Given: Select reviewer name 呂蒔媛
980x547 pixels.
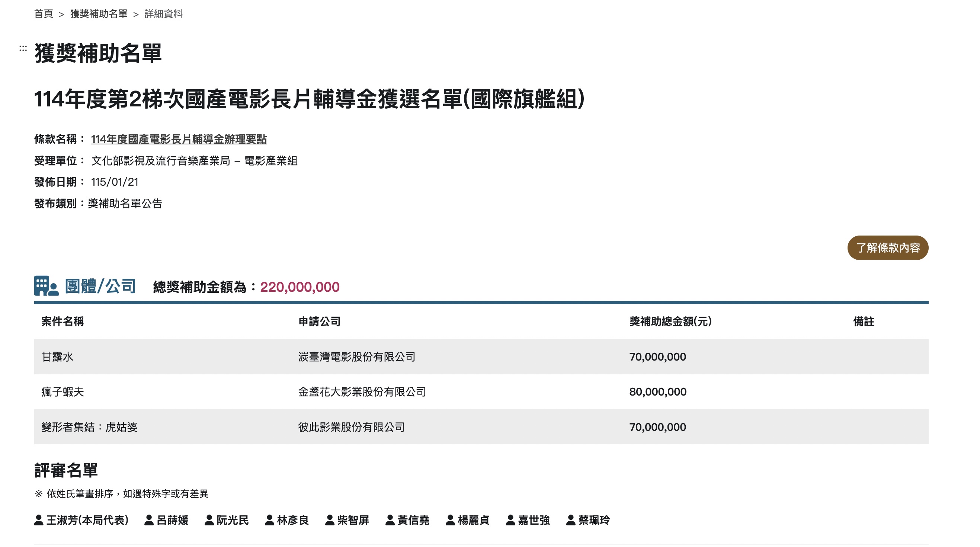Looking at the screenshot, I should 173,520.
